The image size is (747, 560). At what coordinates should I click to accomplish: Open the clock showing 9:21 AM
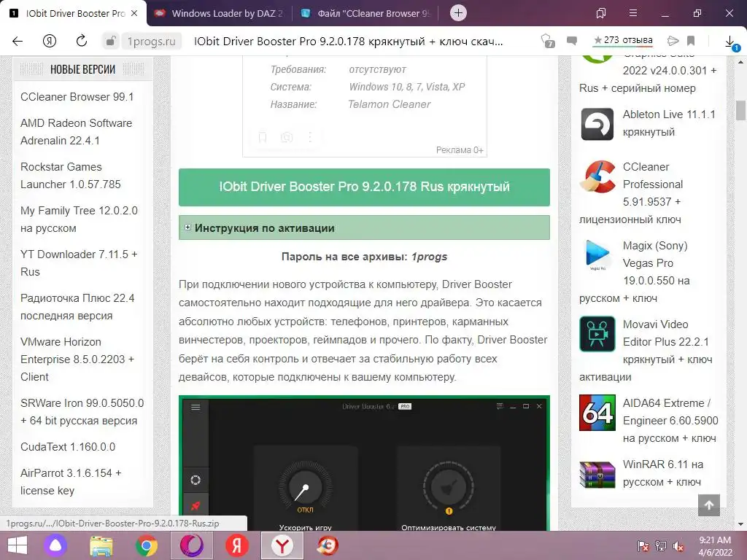pyautogui.click(x=715, y=546)
